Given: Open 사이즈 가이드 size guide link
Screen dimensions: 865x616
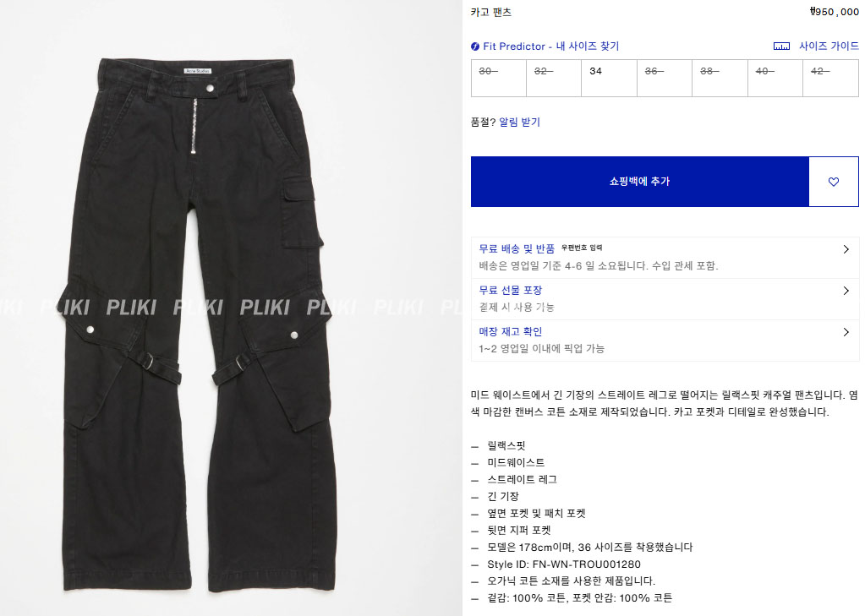Looking at the screenshot, I should 829,46.
